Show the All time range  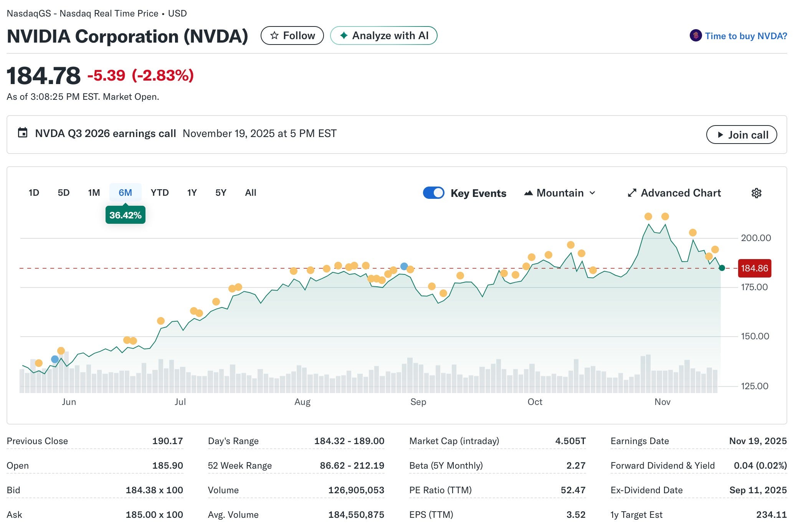250,193
